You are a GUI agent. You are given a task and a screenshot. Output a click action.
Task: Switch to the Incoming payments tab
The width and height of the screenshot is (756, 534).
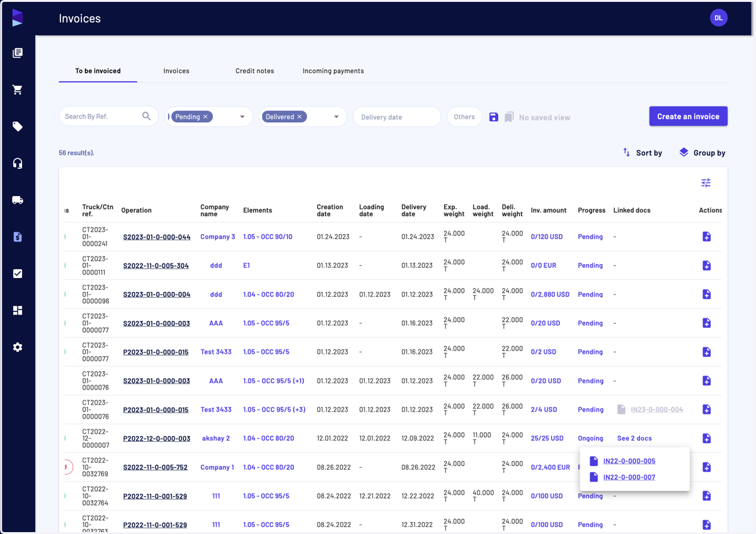(333, 71)
